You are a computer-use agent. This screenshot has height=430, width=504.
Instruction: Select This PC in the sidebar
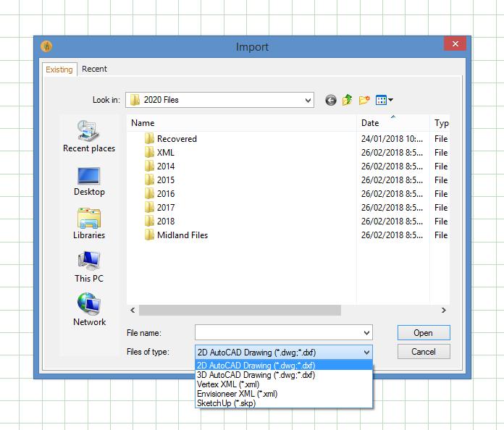click(89, 267)
